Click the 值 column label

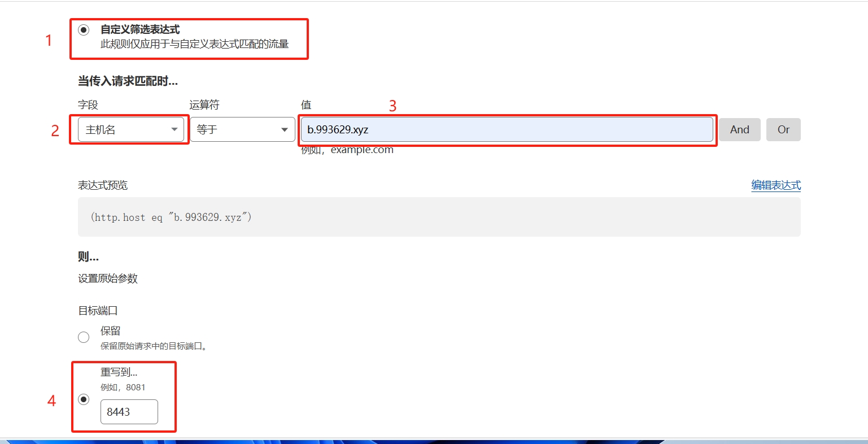pyautogui.click(x=306, y=105)
